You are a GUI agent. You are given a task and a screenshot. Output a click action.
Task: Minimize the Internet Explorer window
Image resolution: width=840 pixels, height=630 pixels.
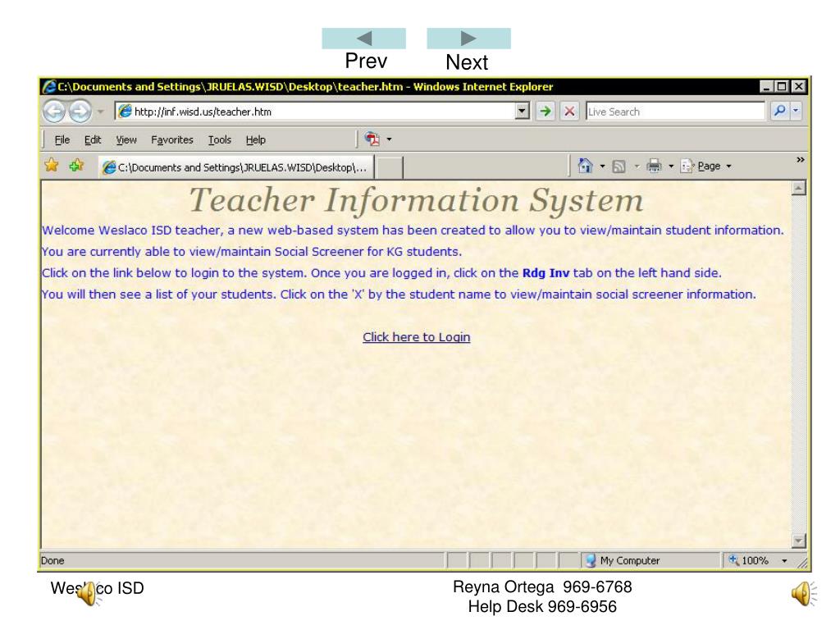point(767,86)
